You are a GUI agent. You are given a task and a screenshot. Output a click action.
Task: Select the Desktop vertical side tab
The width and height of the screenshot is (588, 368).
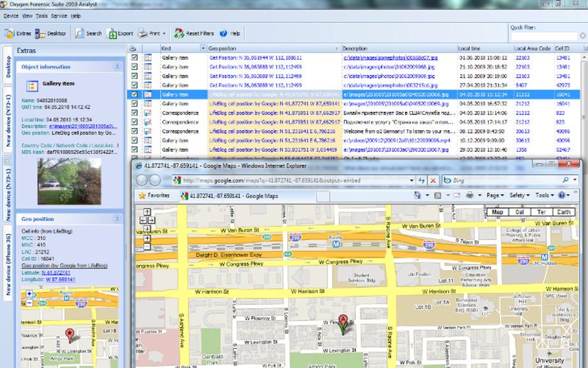tap(7, 65)
